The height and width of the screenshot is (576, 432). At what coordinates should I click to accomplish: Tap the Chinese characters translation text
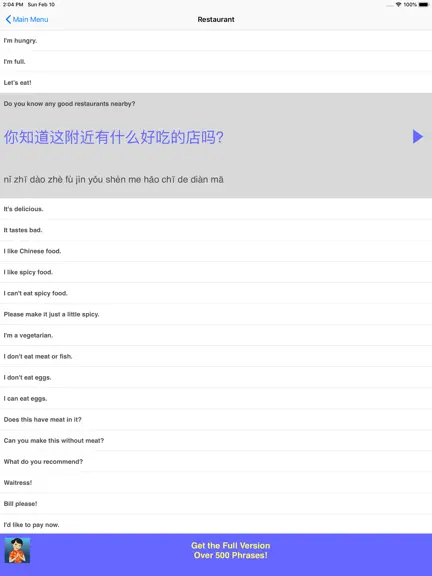point(114,137)
